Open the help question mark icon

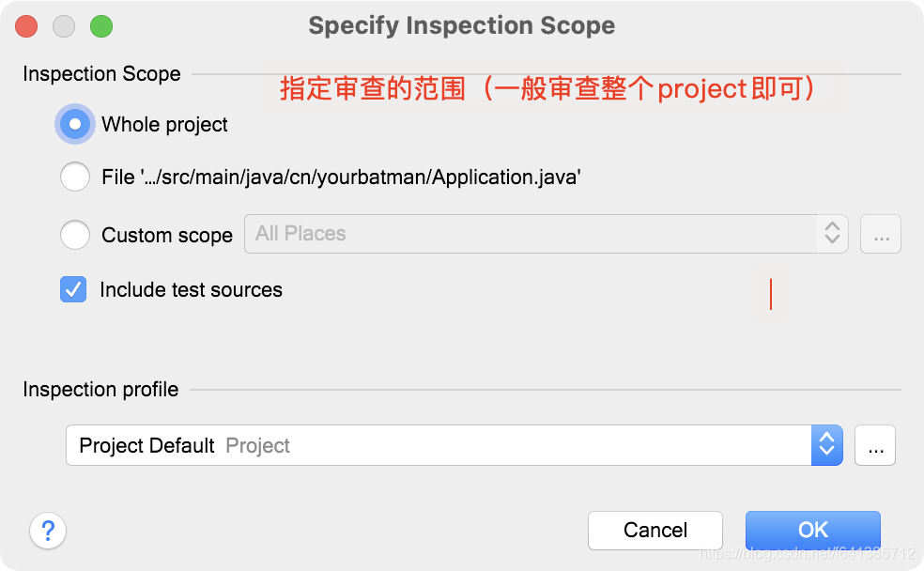coord(48,531)
